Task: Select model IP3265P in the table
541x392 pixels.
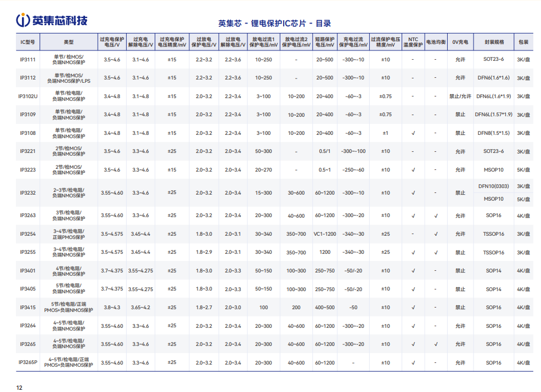Action: tap(27, 363)
